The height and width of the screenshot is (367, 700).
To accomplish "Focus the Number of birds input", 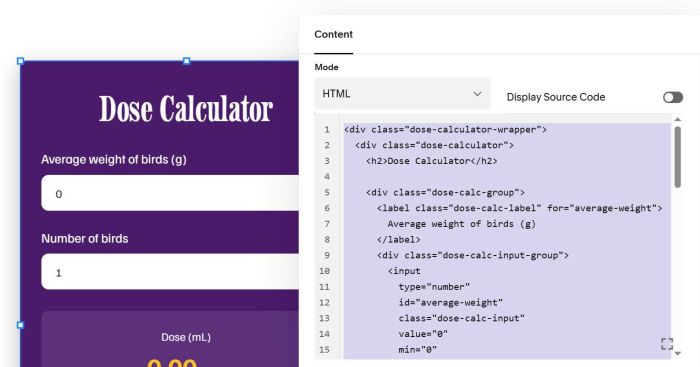I will click(x=170, y=271).
